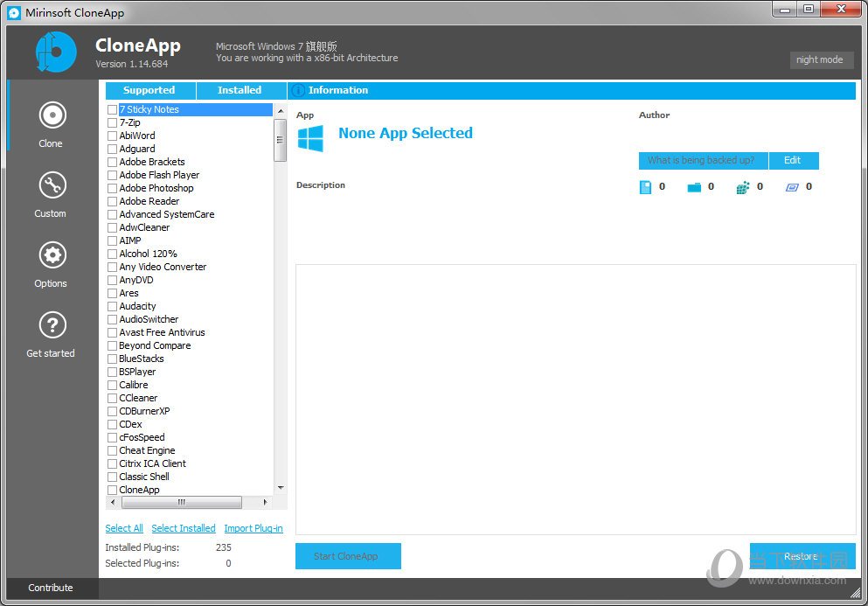
Task: Click horizontal scrollbar right arrow
Action: (x=266, y=503)
